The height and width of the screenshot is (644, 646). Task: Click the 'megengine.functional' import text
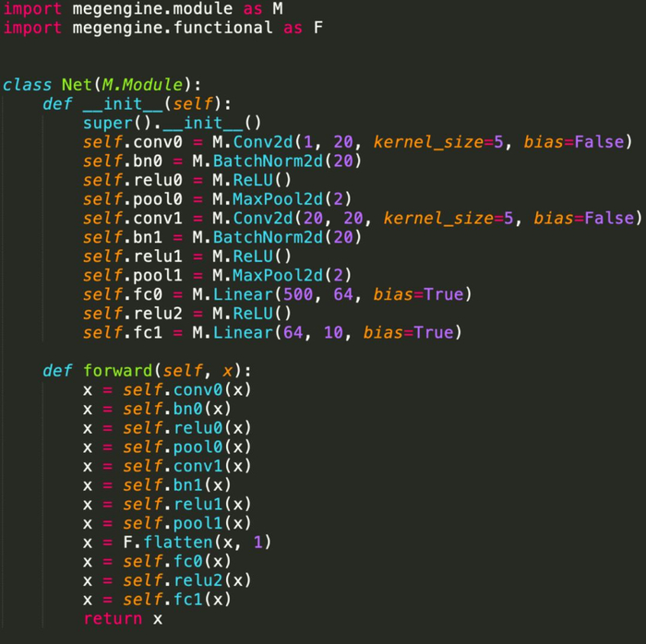click(x=173, y=28)
